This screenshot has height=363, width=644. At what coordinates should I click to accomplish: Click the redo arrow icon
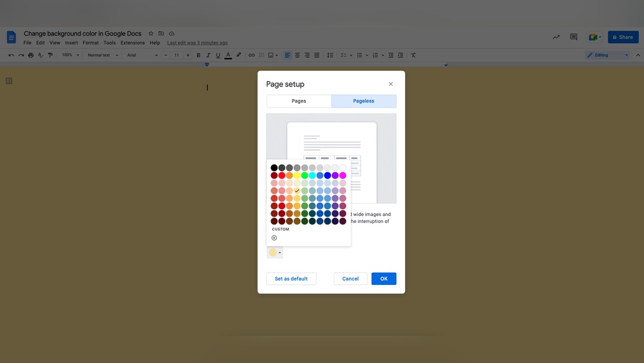(21, 55)
